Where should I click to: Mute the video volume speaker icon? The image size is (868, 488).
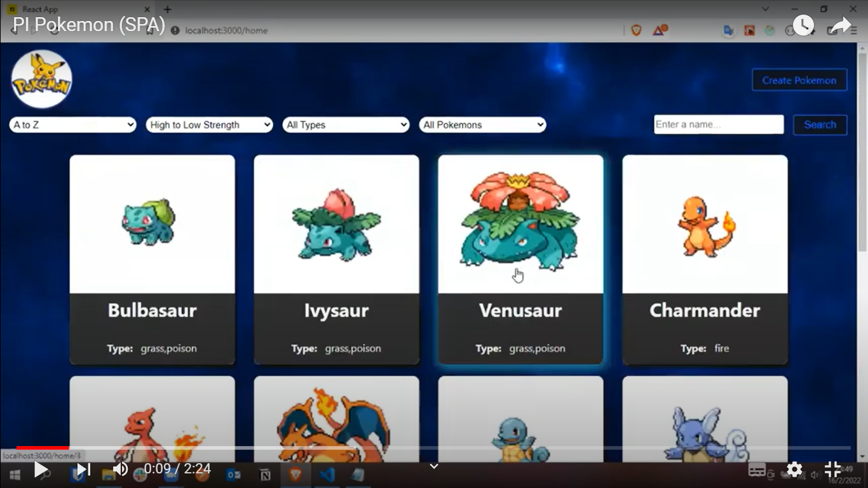coord(120,470)
